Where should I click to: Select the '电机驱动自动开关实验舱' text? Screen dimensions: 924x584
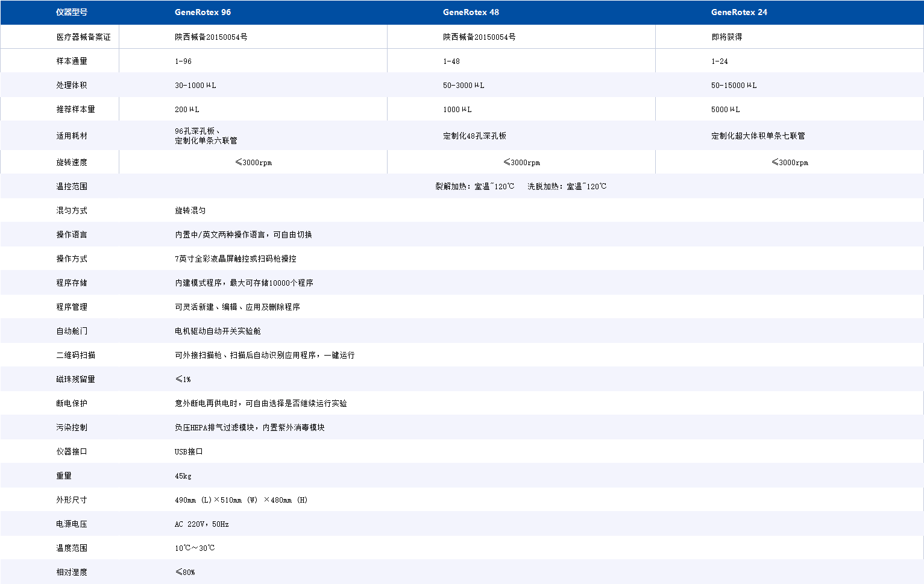pos(218,331)
